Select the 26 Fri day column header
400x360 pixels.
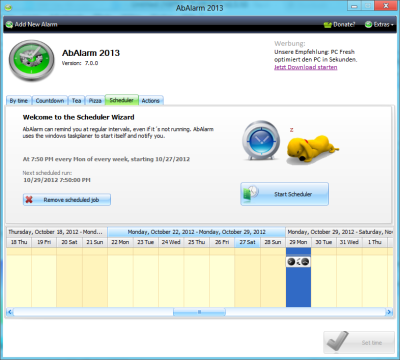(x=222, y=242)
